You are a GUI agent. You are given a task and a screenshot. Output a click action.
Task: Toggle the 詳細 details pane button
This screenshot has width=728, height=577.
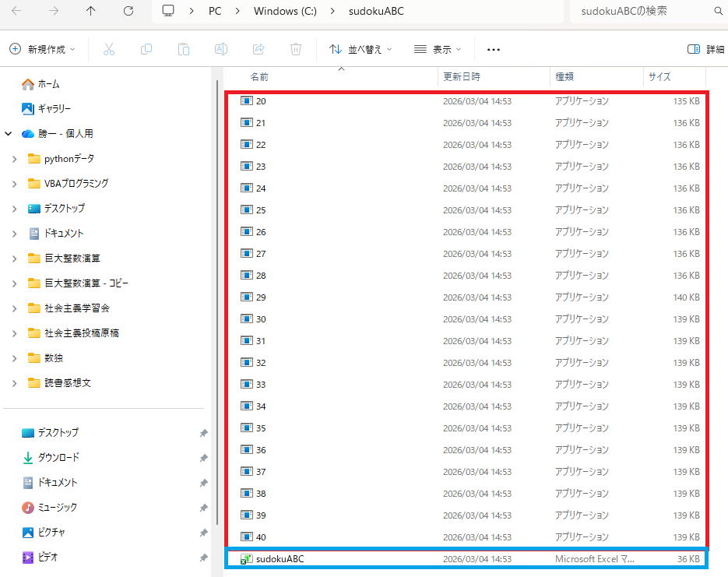point(705,49)
